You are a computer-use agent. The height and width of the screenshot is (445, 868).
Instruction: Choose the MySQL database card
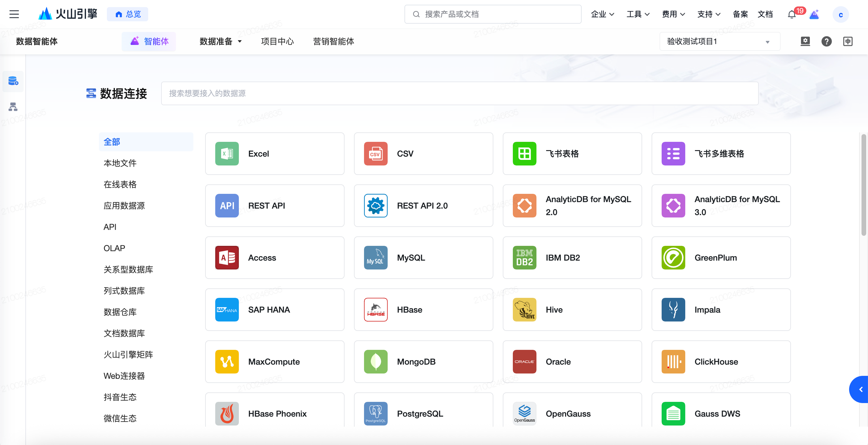(423, 258)
